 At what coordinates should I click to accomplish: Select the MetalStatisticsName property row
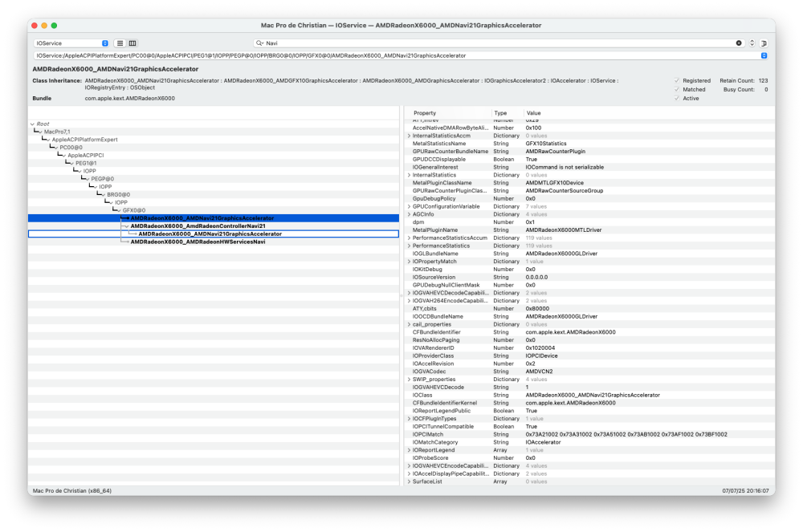589,144
